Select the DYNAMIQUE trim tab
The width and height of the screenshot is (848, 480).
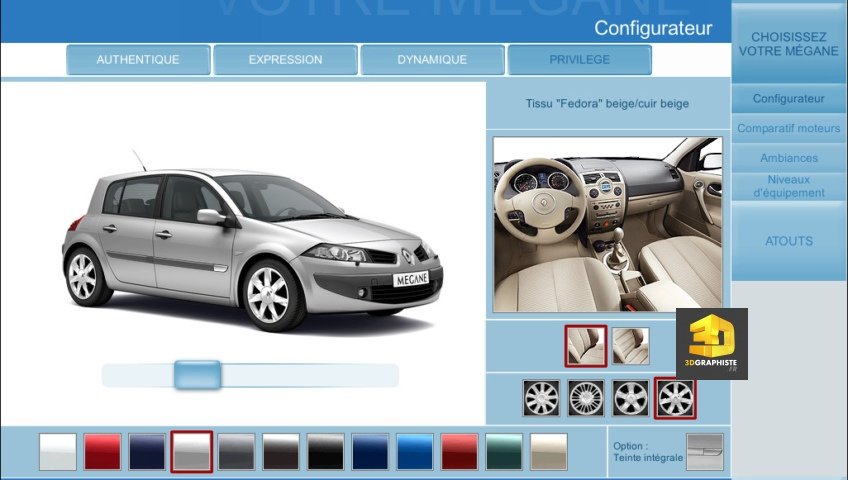pos(432,59)
